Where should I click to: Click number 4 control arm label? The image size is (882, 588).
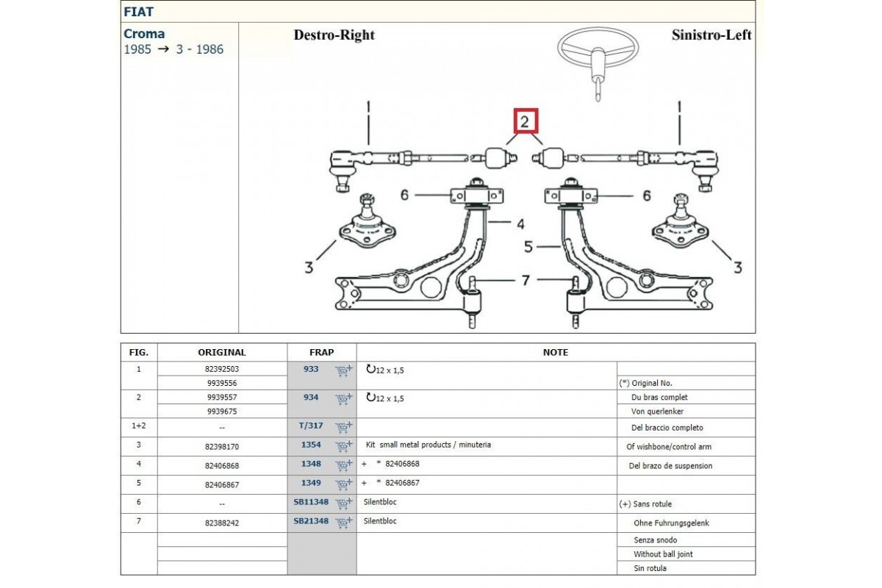[x=519, y=223]
